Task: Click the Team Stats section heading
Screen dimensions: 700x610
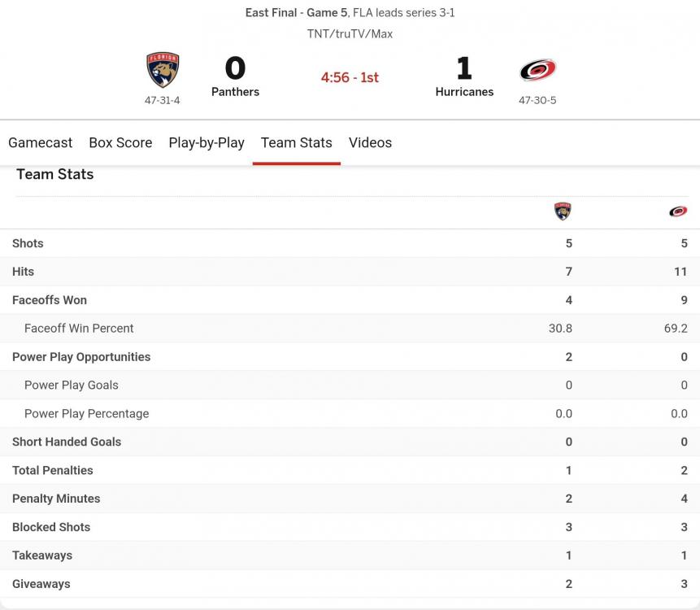Action: click(54, 174)
